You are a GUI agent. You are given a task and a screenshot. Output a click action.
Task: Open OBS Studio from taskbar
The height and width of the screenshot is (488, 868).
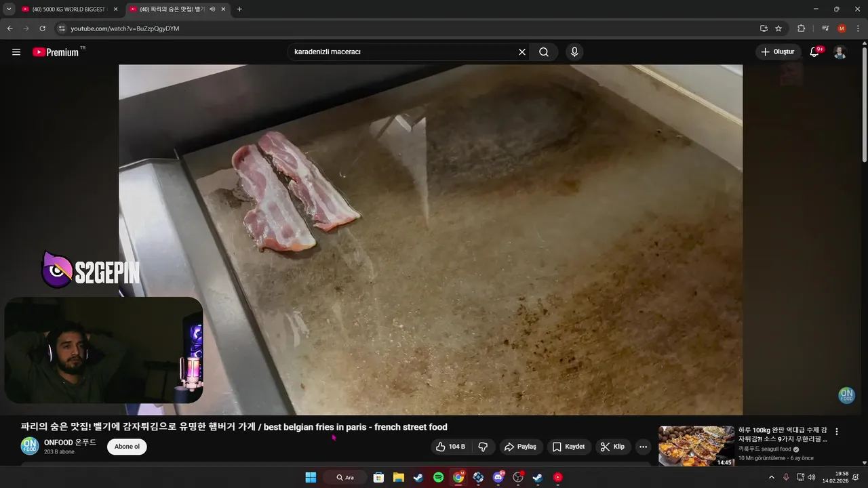click(x=518, y=477)
